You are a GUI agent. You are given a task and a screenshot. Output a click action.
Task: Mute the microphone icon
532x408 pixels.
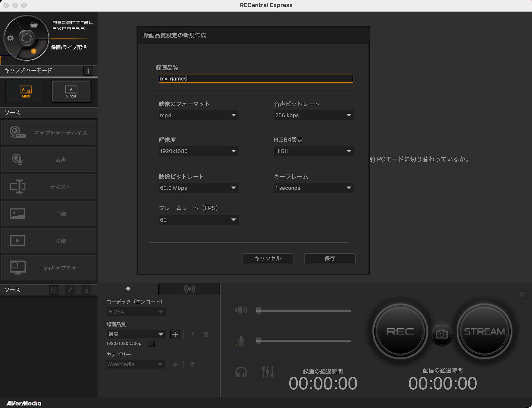[241, 340]
